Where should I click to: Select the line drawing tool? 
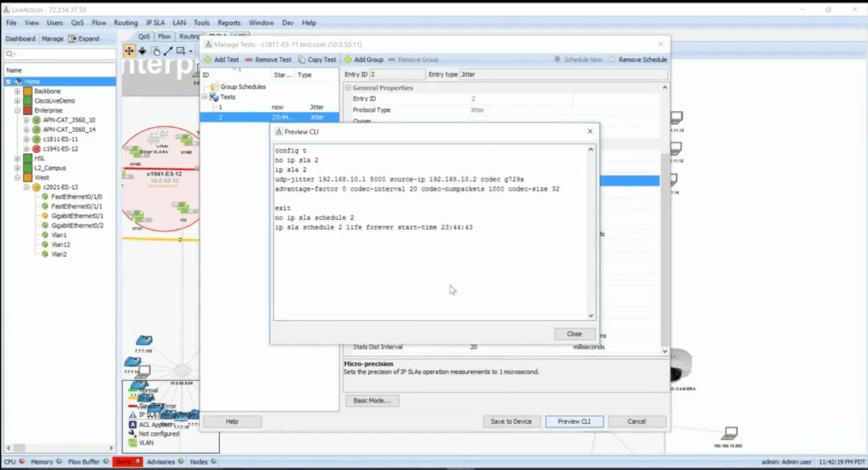click(x=168, y=51)
